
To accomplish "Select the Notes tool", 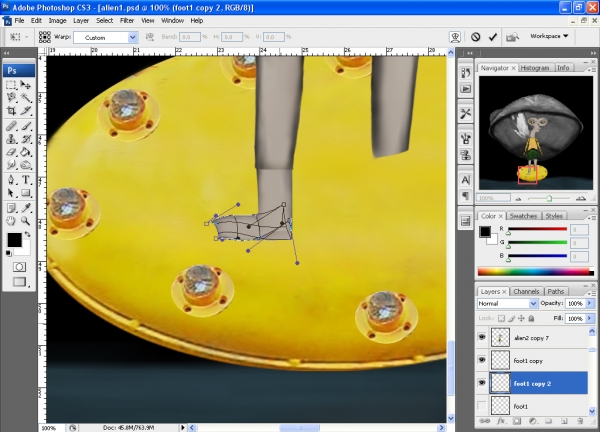I will tap(11, 208).
